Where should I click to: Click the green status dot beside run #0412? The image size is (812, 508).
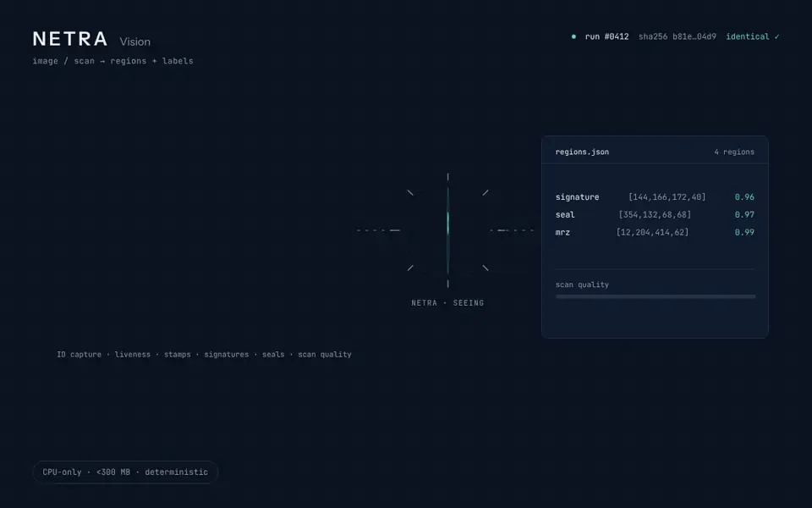click(x=573, y=36)
